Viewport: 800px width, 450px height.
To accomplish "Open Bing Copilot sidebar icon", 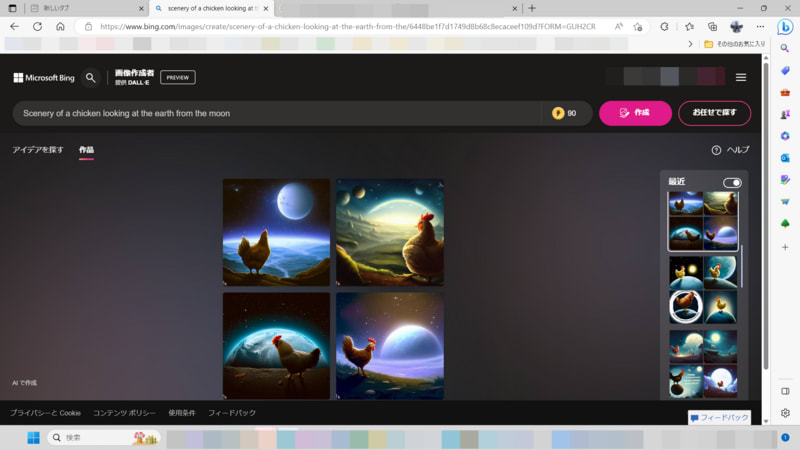I will (785, 26).
